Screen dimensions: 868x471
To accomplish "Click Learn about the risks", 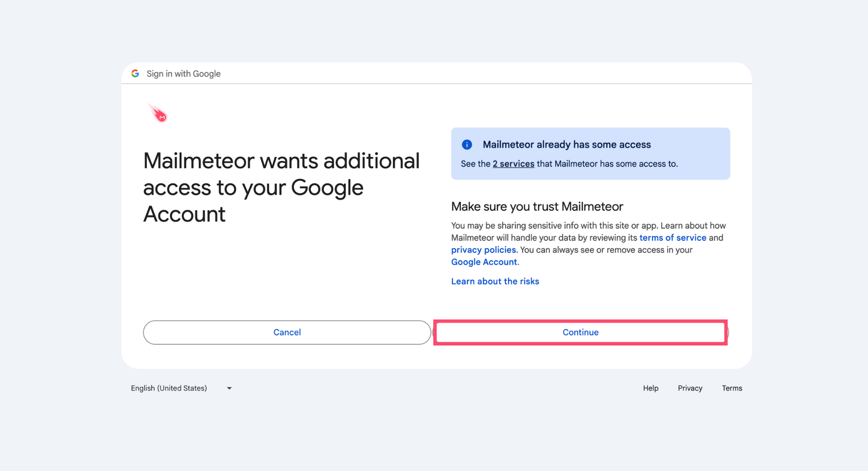I will click(495, 281).
